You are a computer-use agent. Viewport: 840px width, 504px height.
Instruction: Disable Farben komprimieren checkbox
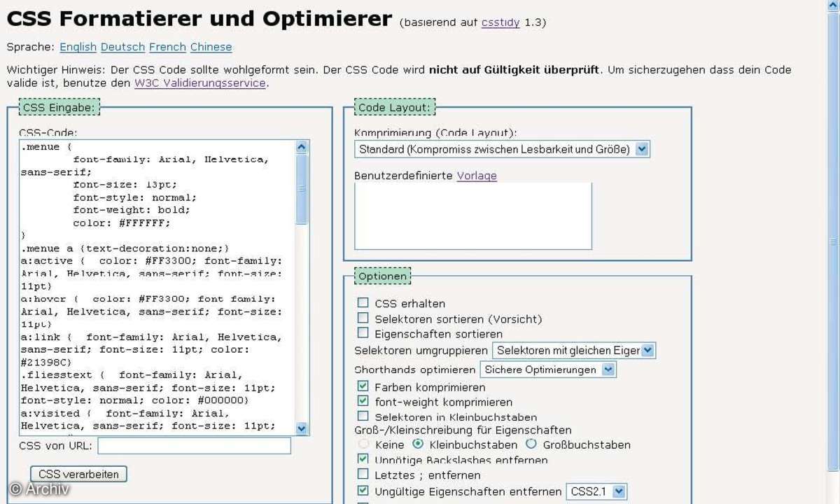point(363,386)
